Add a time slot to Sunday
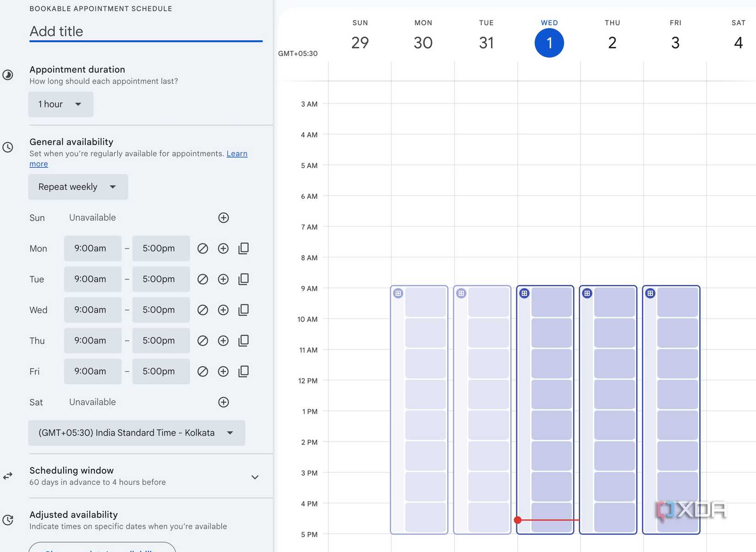The height and width of the screenshot is (552, 756). (x=223, y=218)
